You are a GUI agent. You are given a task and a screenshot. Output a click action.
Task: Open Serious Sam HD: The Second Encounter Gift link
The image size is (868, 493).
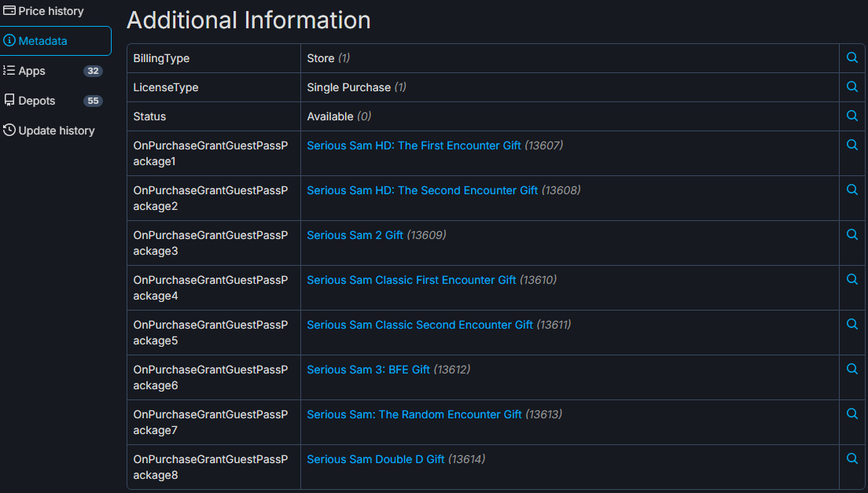point(422,190)
